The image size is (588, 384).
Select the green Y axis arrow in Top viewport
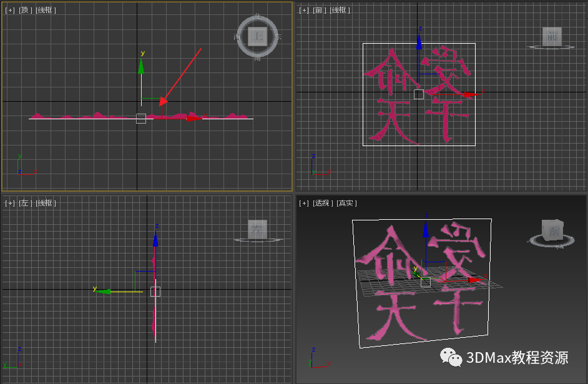point(141,67)
